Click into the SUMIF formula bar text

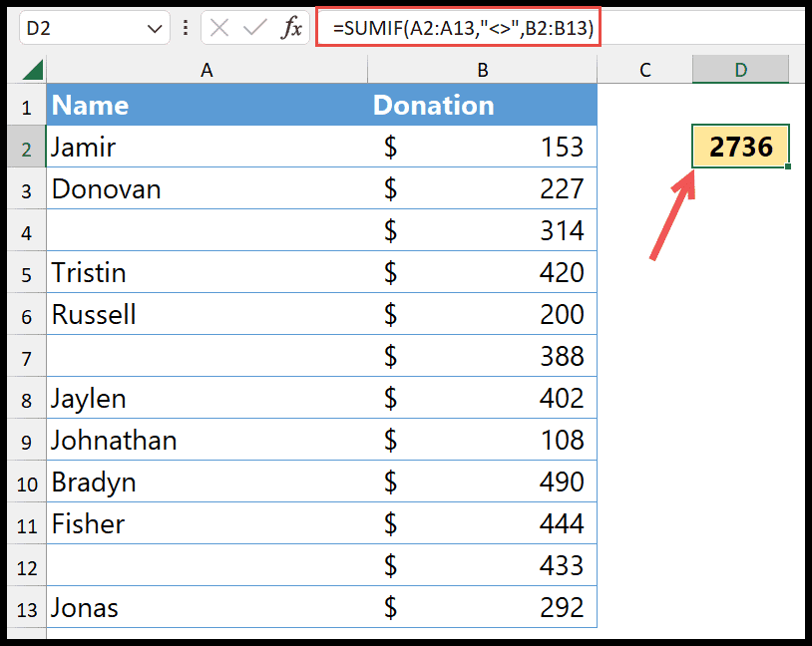click(463, 29)
